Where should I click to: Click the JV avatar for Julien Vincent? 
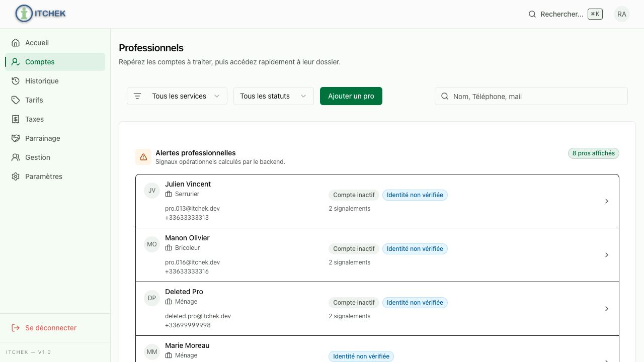click(152, 191)
